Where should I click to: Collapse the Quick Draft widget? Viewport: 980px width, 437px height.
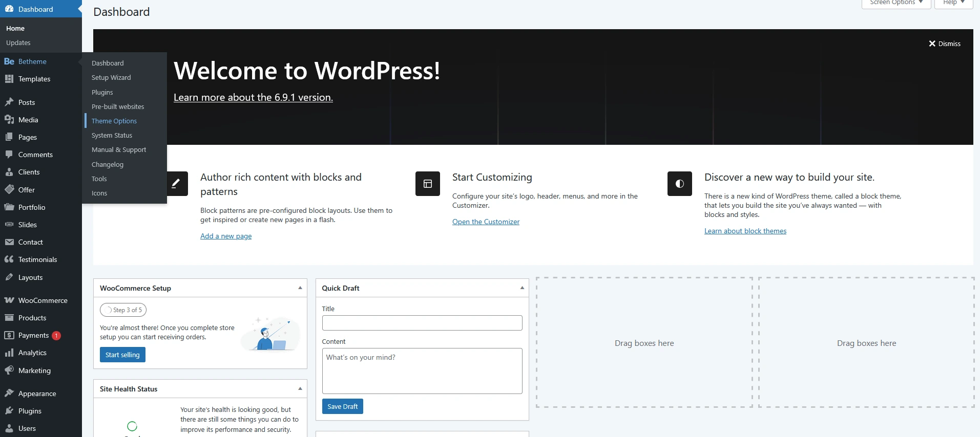point(522,288)
